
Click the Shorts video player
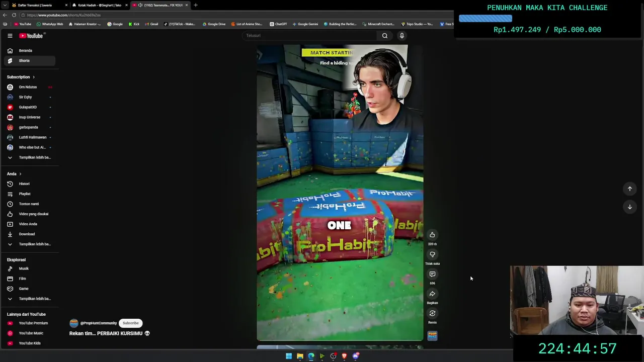(340, 193)
